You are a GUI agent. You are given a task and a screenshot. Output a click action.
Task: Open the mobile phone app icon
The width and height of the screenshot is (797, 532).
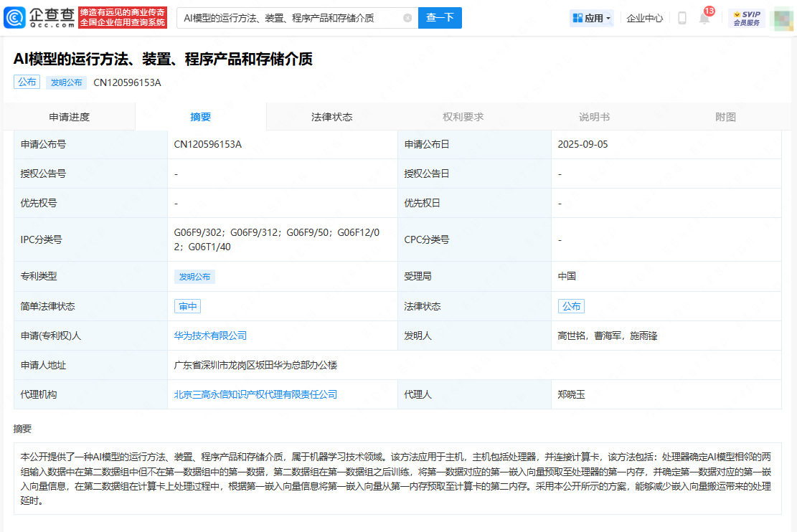click(682, 19)
